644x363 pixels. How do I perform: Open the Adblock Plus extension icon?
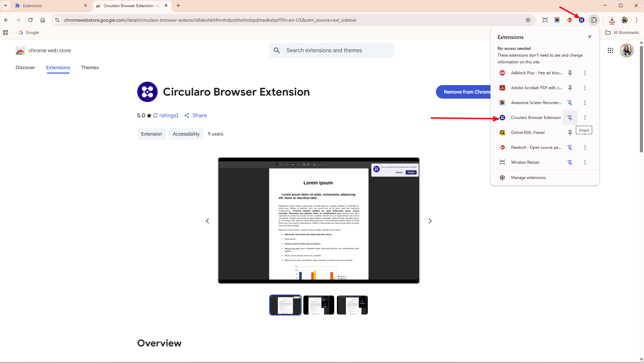point(502,73)
